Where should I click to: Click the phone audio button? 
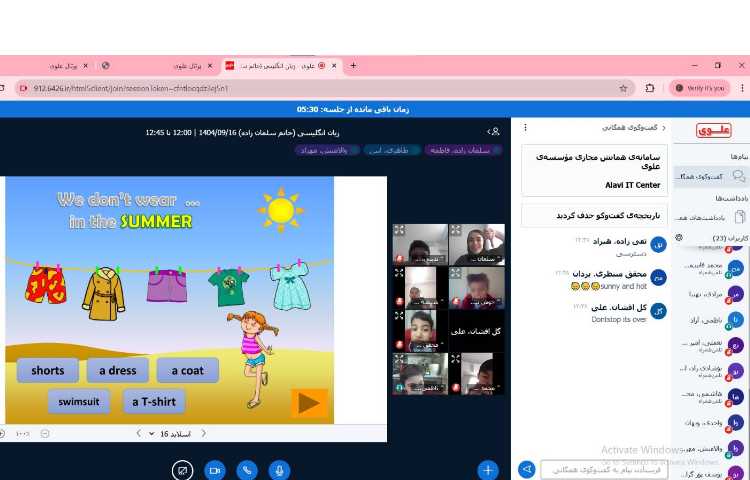click(247, 469)
